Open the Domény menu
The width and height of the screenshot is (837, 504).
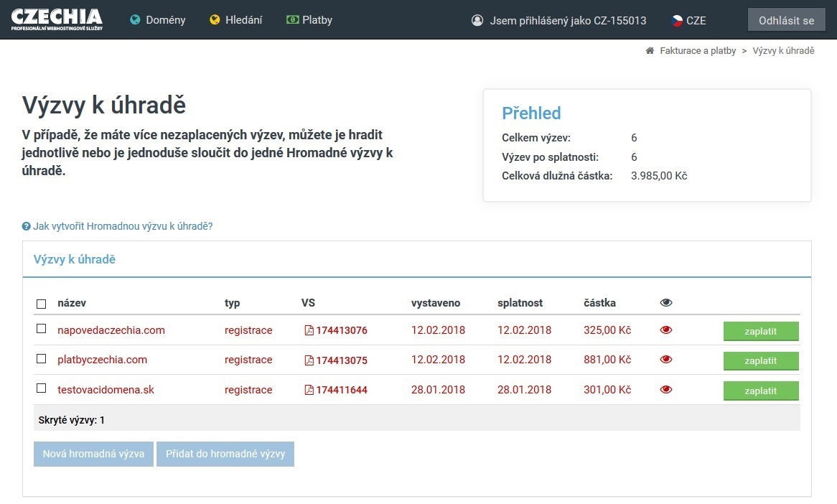[158, 20]
